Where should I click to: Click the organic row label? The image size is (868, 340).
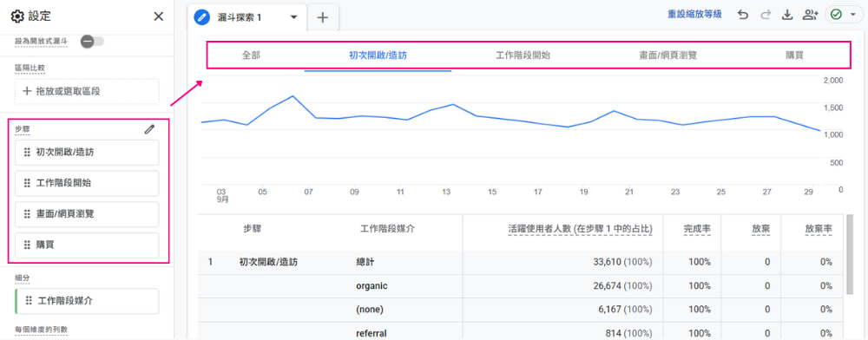coord(372,286)
